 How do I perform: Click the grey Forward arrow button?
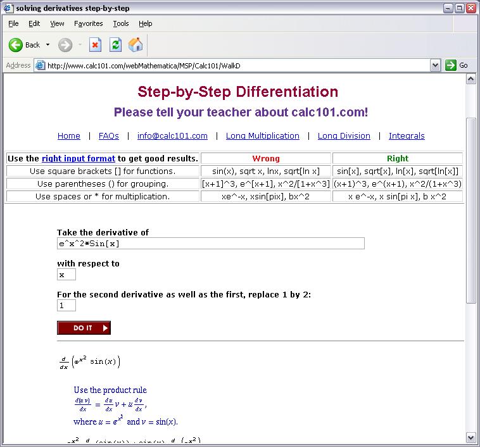(x=65, y=45)
